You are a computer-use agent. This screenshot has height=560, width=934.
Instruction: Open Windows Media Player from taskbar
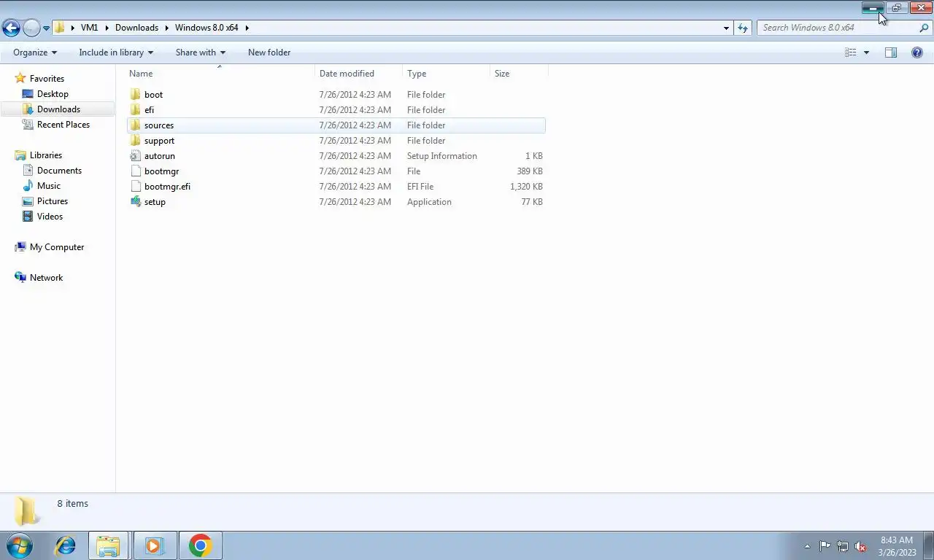pyautogui.click(x=154, y=545)
